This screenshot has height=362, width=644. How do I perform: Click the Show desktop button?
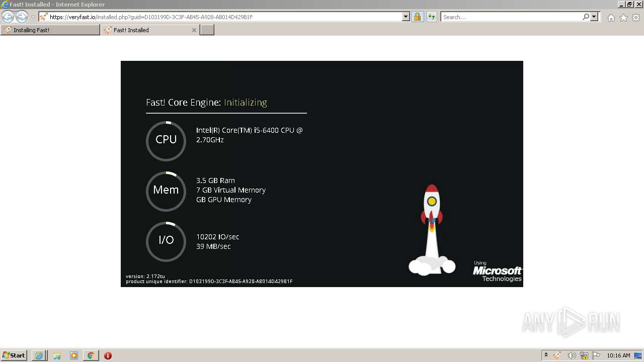(639, 355)
